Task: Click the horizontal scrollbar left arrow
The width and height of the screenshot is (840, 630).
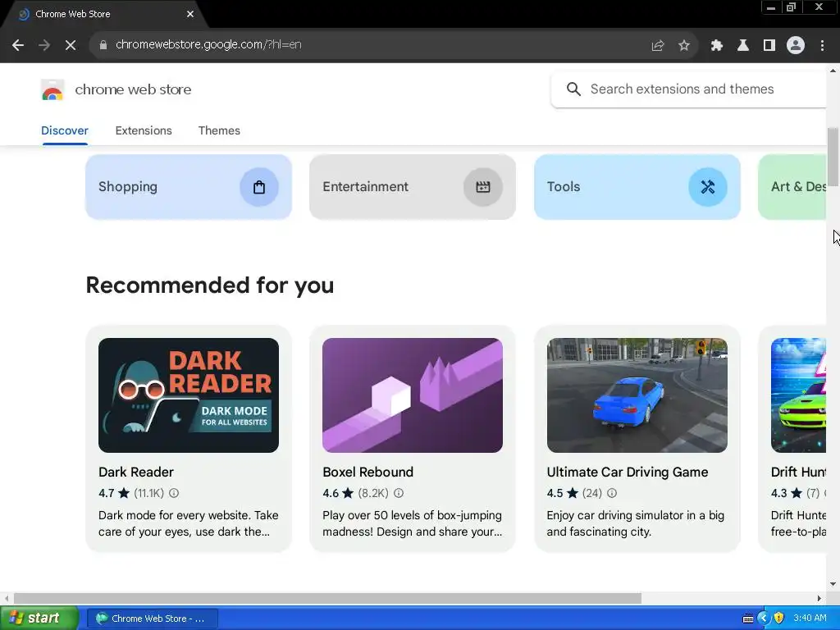Action: pos(7,598)
